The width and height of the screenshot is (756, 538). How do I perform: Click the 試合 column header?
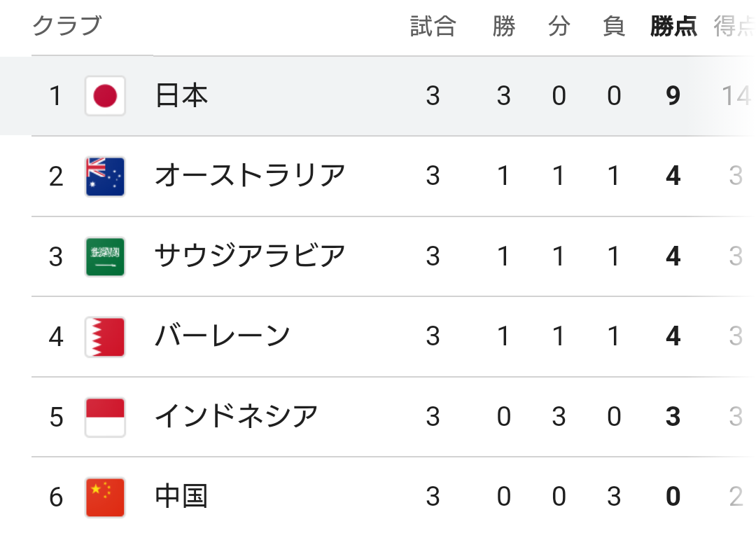click(x=433, y=27)
